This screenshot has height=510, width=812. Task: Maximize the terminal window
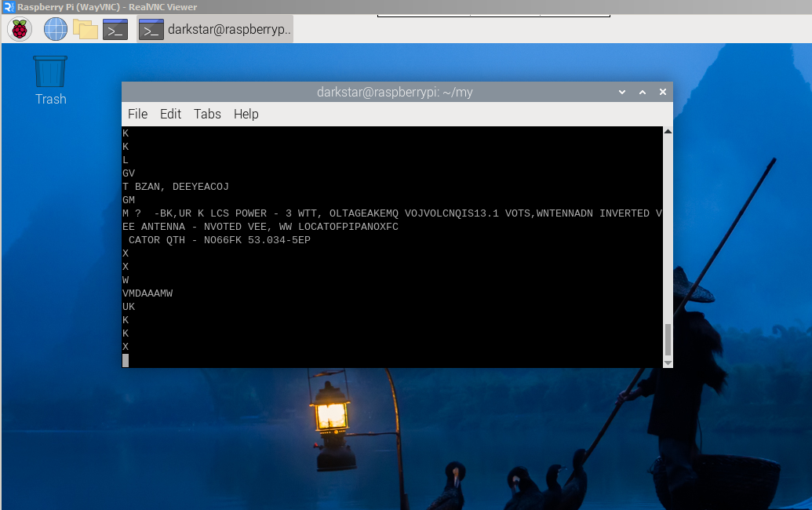pos(643,92)
